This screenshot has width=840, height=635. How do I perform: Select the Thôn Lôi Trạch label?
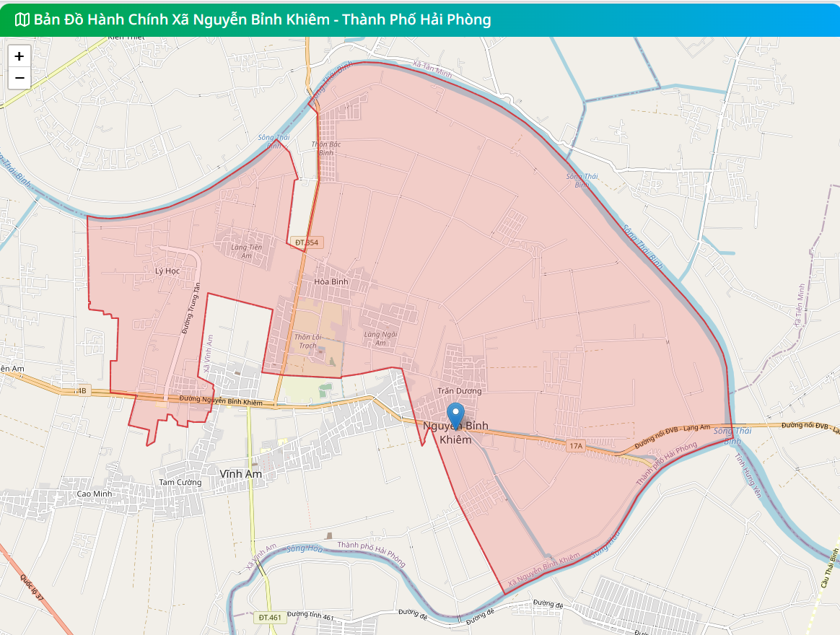(x=307, y=341)
